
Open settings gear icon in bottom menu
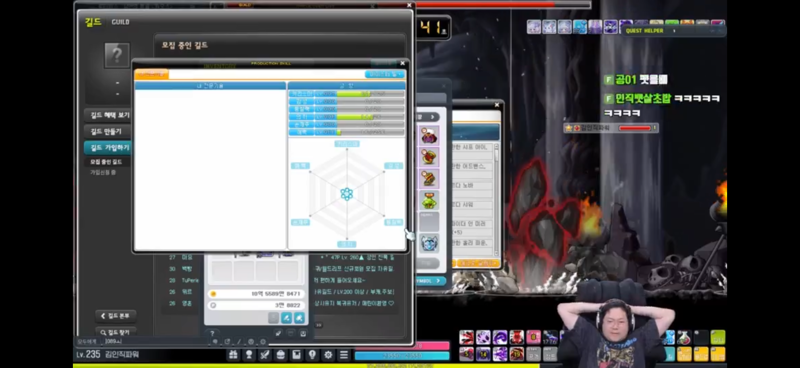click(x=328, y=355)
